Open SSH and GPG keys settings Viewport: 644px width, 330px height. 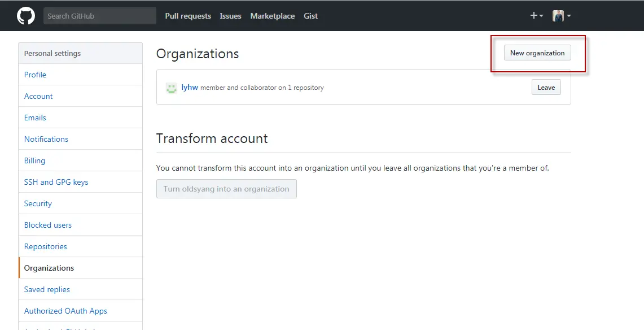tap(81, 182)
